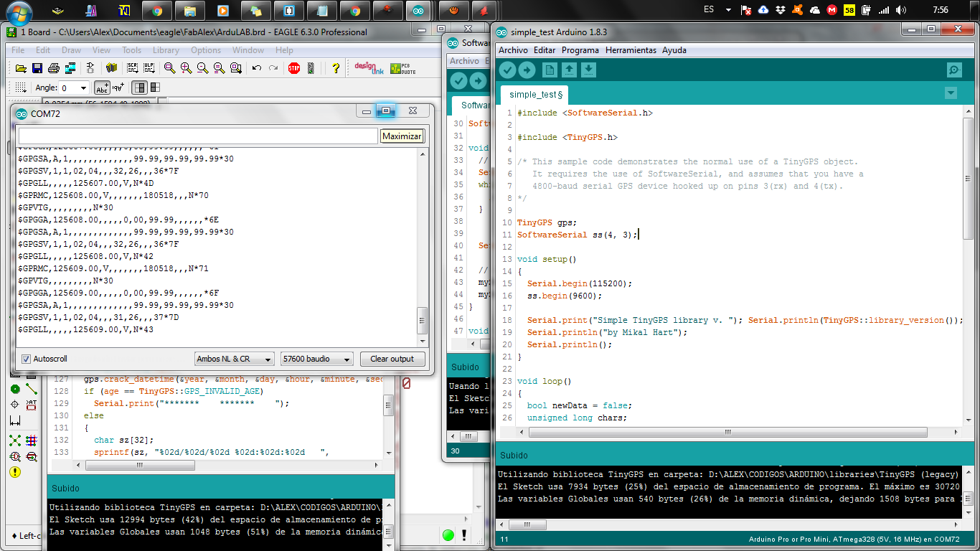This screenshot has width=980, height=551.
Task: Open the Options menu in EAGLE
Action: (206, 50)
